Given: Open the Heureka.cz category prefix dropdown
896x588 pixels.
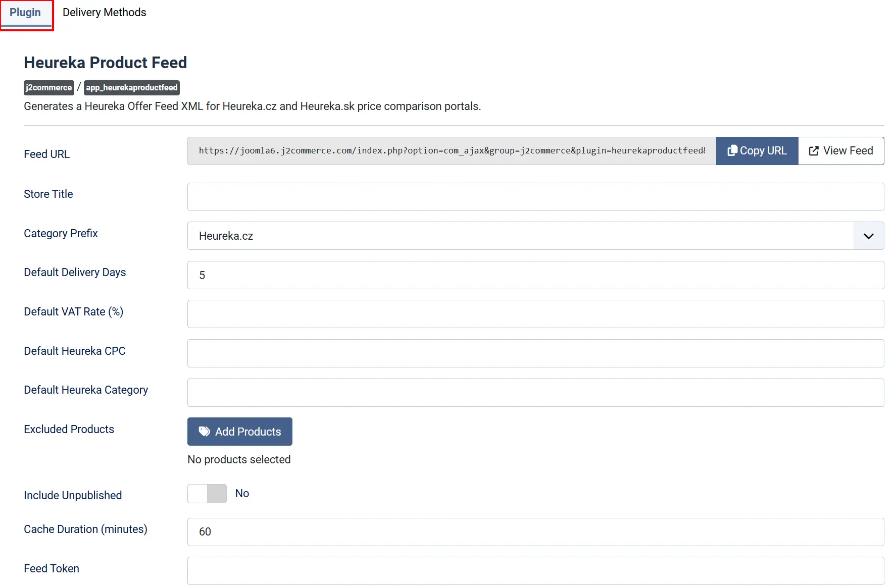Looking at the screenshot, I should point(535,236).
